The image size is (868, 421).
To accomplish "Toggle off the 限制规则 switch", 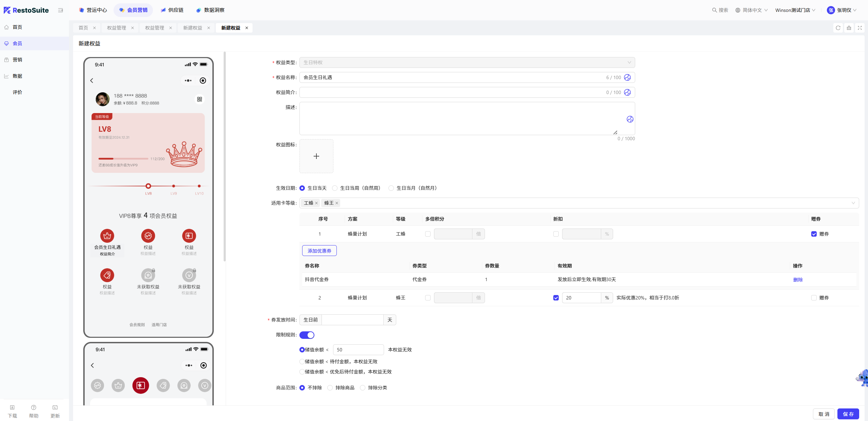I will 307,335.
